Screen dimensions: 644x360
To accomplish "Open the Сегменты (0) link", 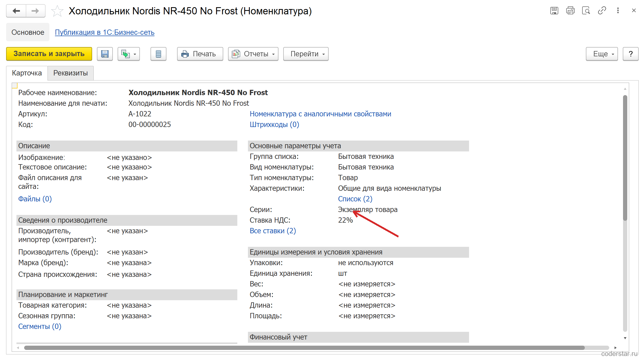I will (40, 327).
